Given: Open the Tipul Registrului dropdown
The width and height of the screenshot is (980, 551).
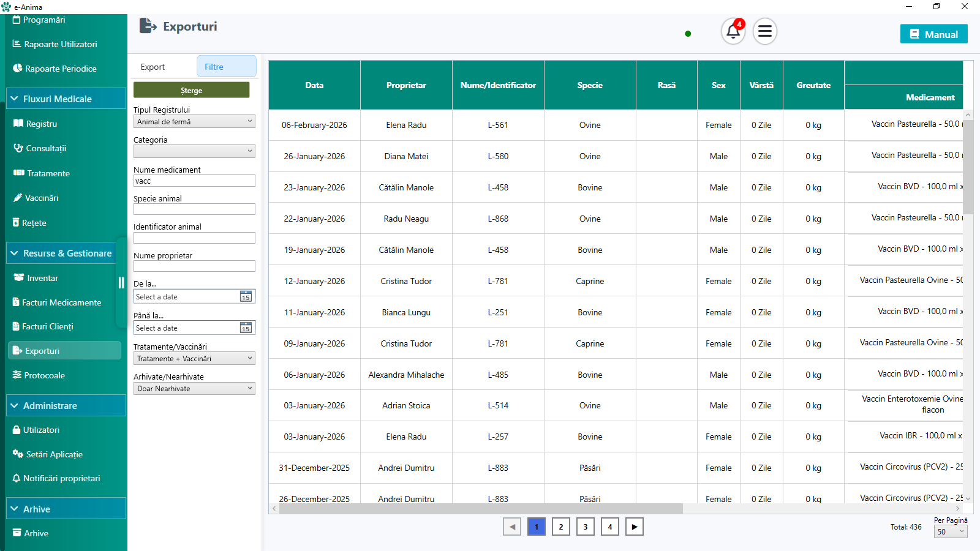Looking at the screenshot, I should coord(194,122).
